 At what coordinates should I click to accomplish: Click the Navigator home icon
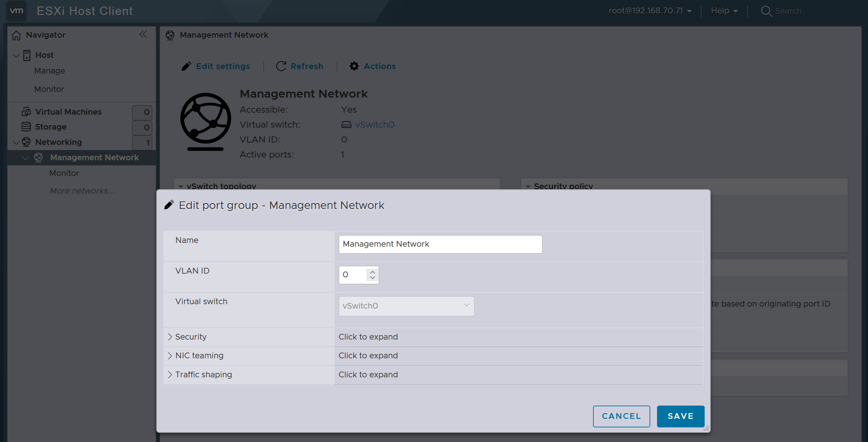tap(17, 35)
